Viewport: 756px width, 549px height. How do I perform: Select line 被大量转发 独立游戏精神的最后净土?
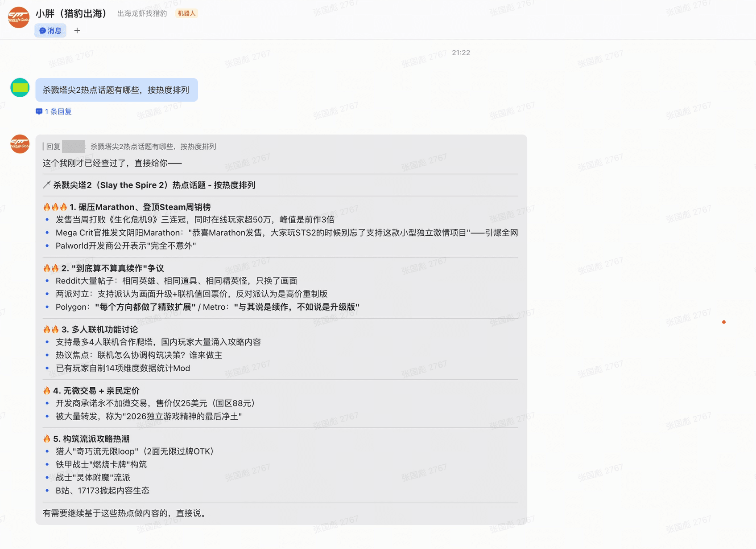click(149, 416)
